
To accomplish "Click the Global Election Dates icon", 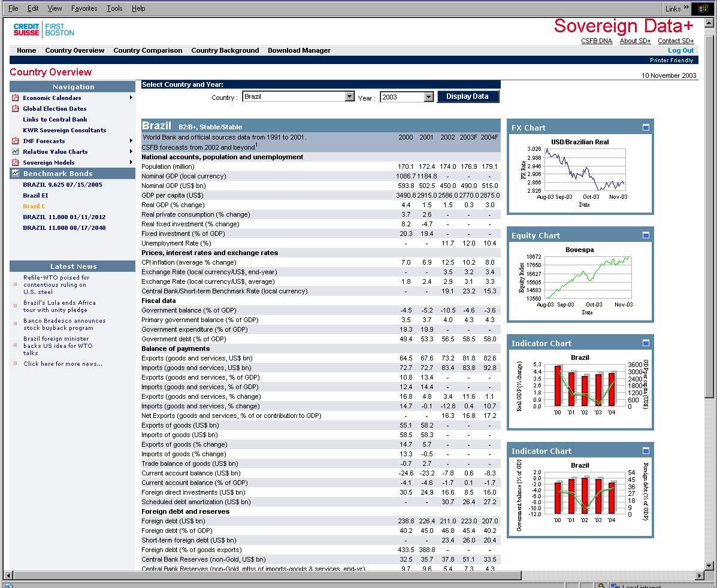I will [x=16, y=108].
